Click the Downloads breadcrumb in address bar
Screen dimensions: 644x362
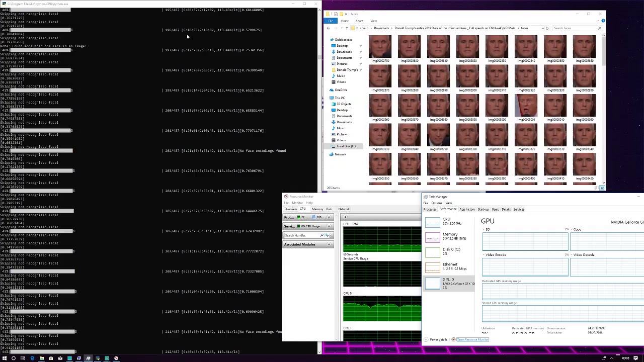coord(381,28)
